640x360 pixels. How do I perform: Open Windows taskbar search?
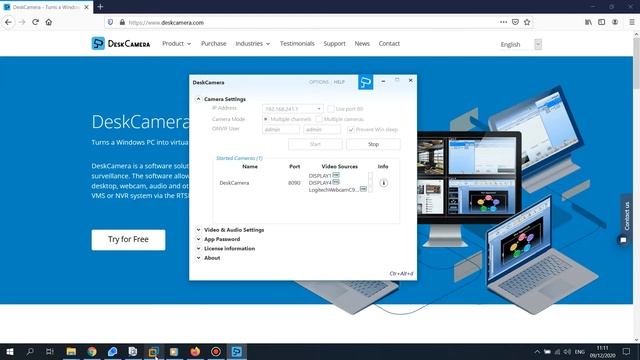click(30, 351)
